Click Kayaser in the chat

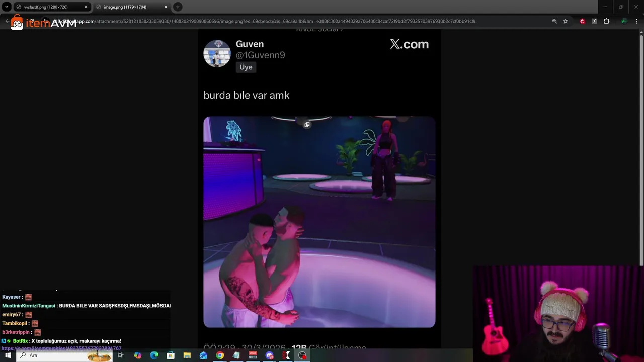pos(11,297)
